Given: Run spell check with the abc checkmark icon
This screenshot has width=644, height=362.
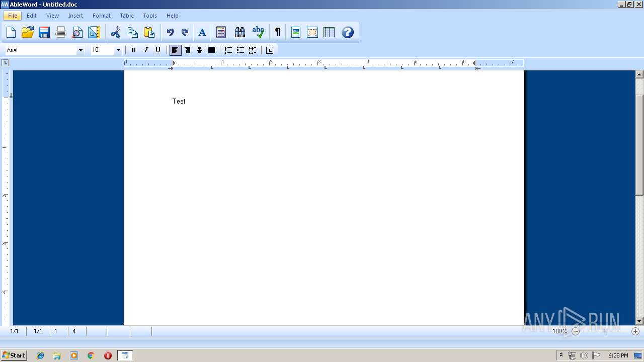Looking at the screenshot, I should 258,33.
